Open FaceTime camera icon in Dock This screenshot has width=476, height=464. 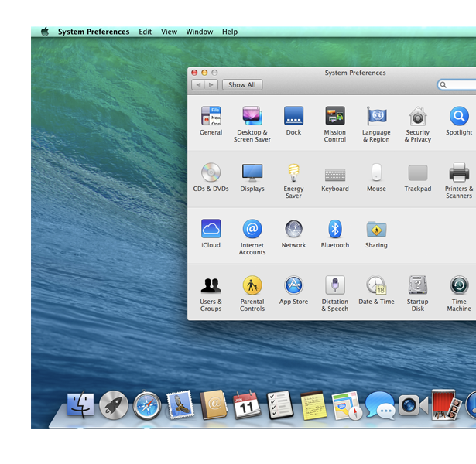413,405
